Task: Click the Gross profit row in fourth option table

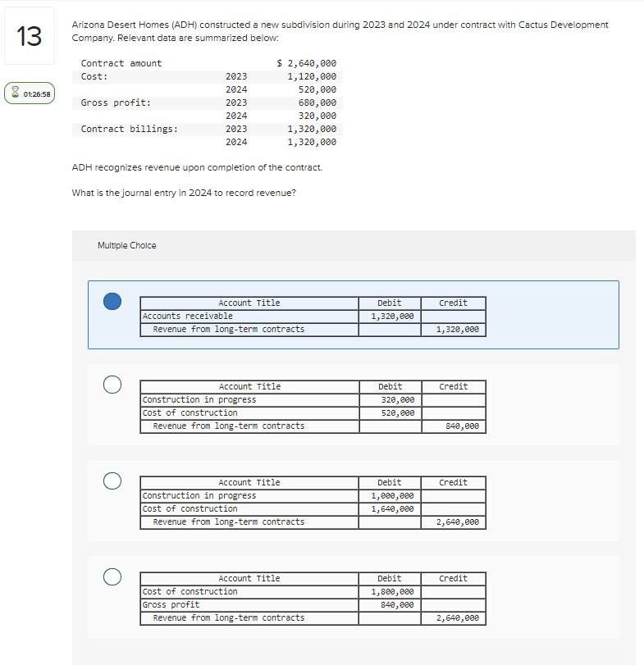Action: pyautogui.click(x=313, y=605)
